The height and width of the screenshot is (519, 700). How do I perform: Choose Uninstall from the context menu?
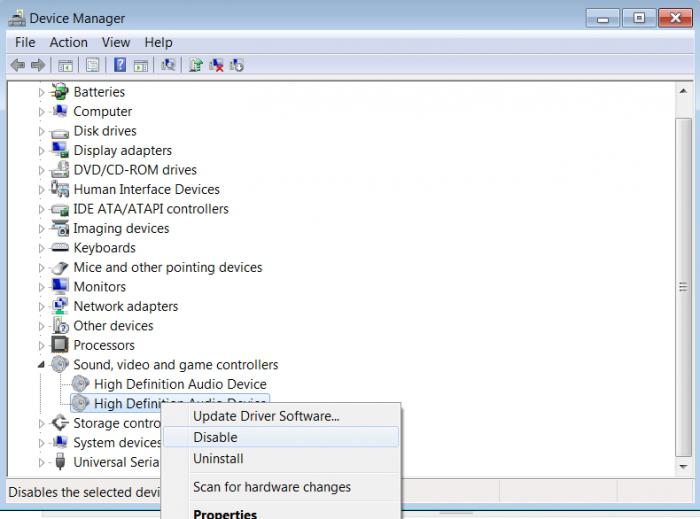coord(281,458)
